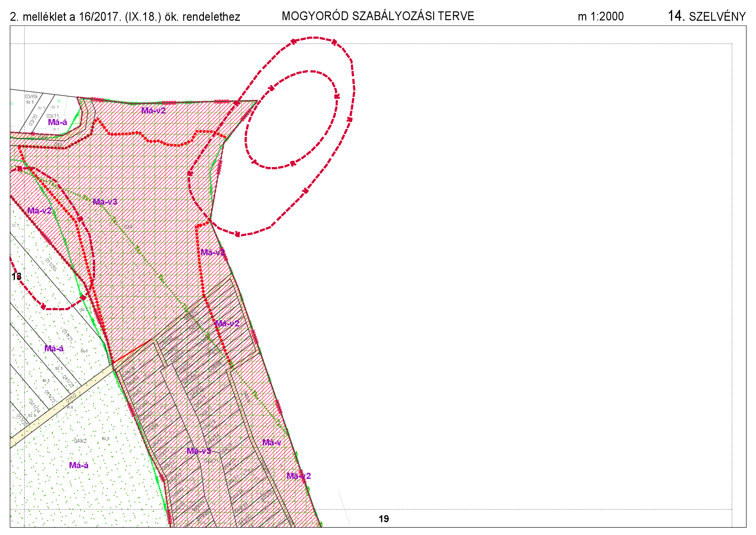Click parcel number 034 on the map

click(128, 227)
